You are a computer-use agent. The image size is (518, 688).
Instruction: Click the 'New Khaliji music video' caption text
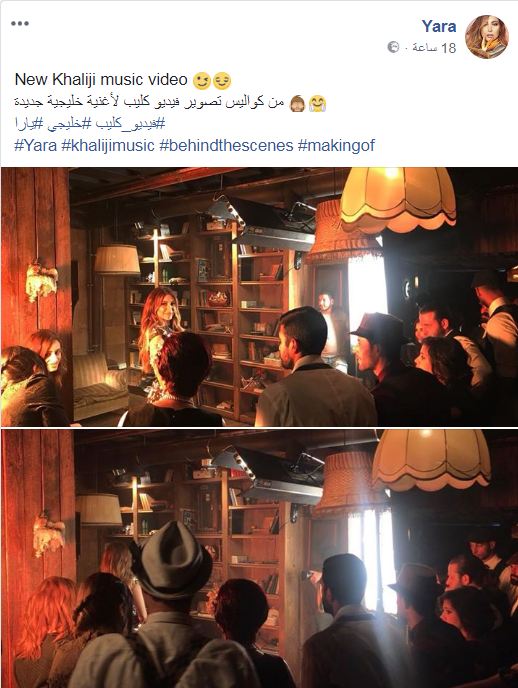(x=101, y=80)
